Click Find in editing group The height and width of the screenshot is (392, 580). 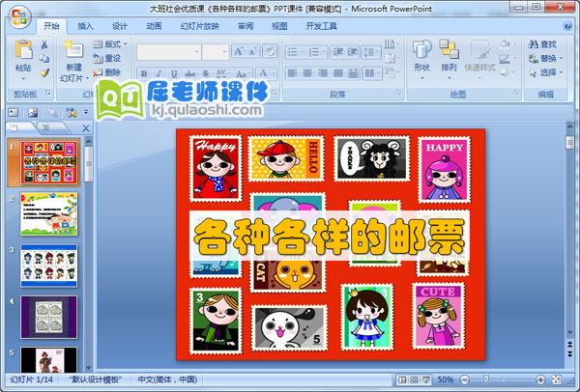pyautogui.click(x=542, y=44)
